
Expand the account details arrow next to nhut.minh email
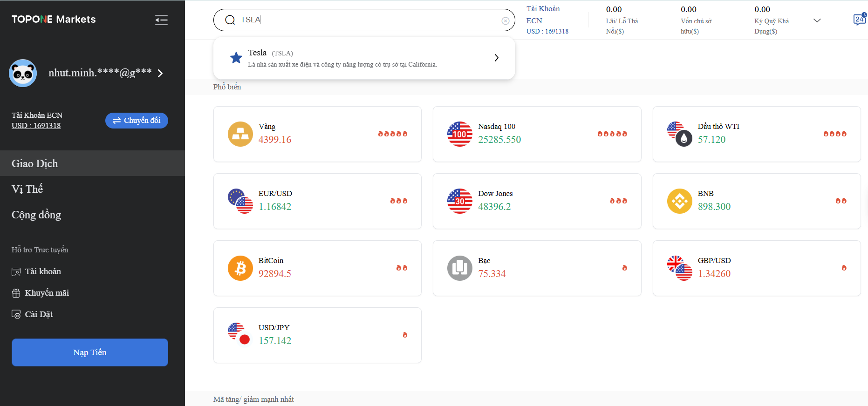click(x=160, y=73)
